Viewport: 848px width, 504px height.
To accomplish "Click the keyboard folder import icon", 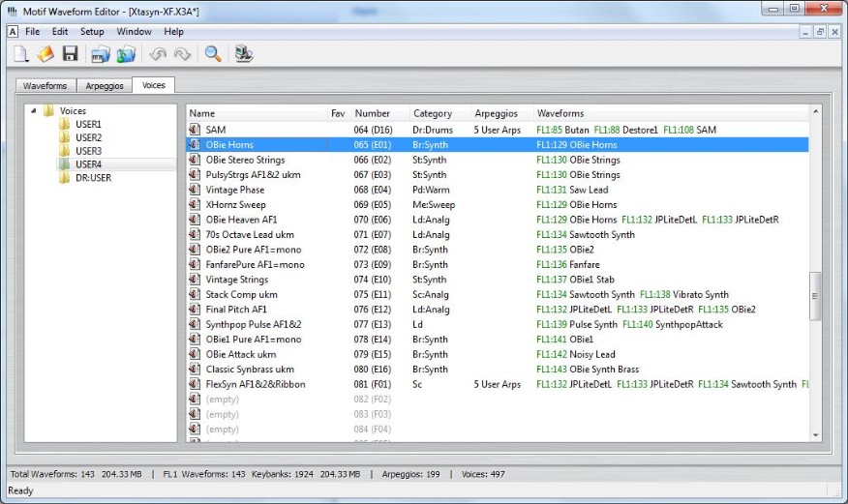I will tap(101, 54).
